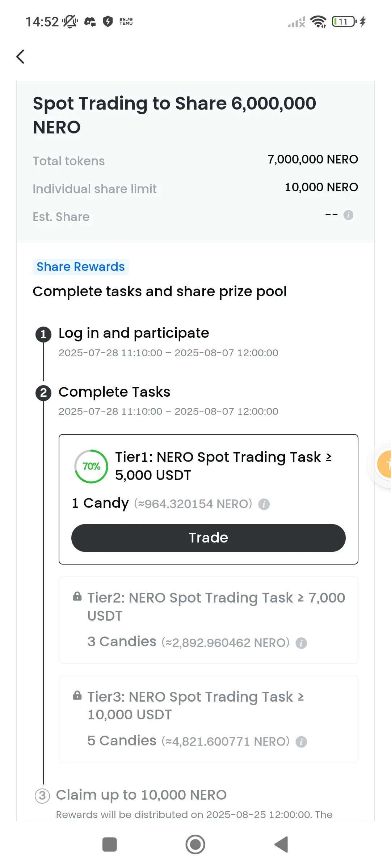This screenshot has width=391, height=868.
Task: Open the orange floating side widget
Action: click(384, 465)
